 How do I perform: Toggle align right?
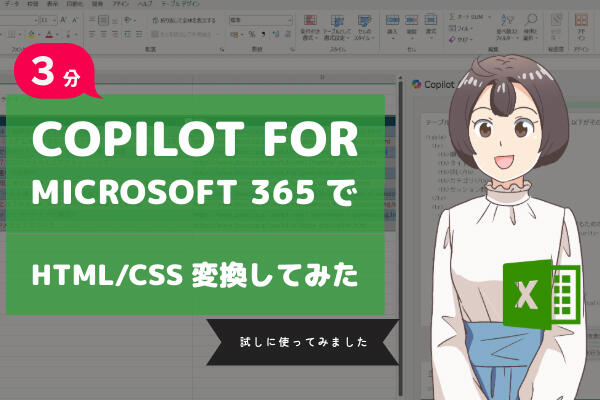[115, 34]
